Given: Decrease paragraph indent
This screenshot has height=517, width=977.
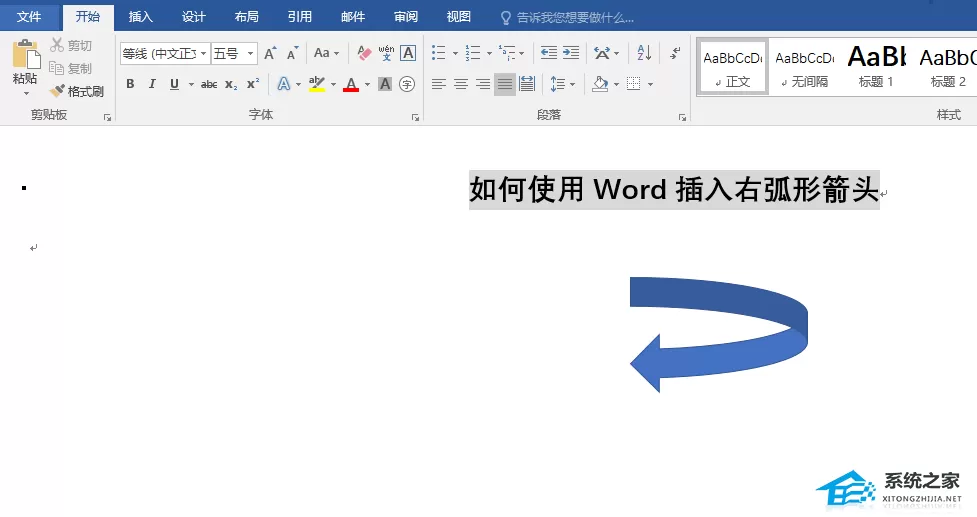Looking at the screenshot, I should tap(549, 53).
